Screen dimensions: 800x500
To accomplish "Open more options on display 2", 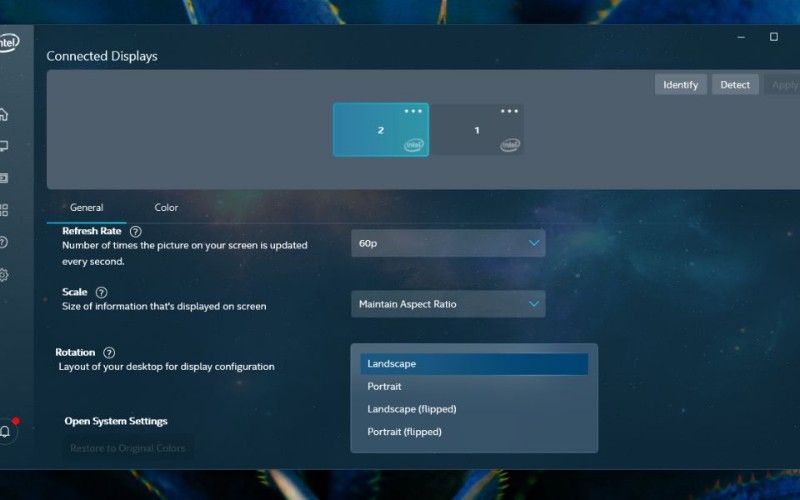I will tap(413, 111).
